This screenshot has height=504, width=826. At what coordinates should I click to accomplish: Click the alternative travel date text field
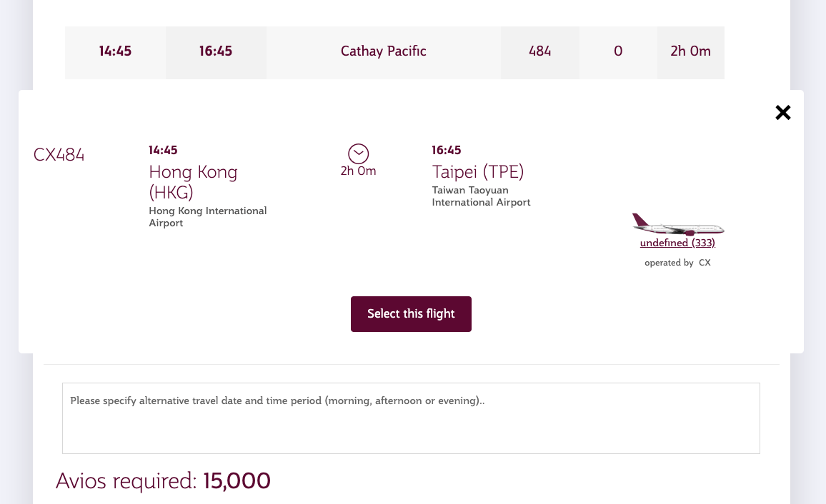[x=411, y=418]
